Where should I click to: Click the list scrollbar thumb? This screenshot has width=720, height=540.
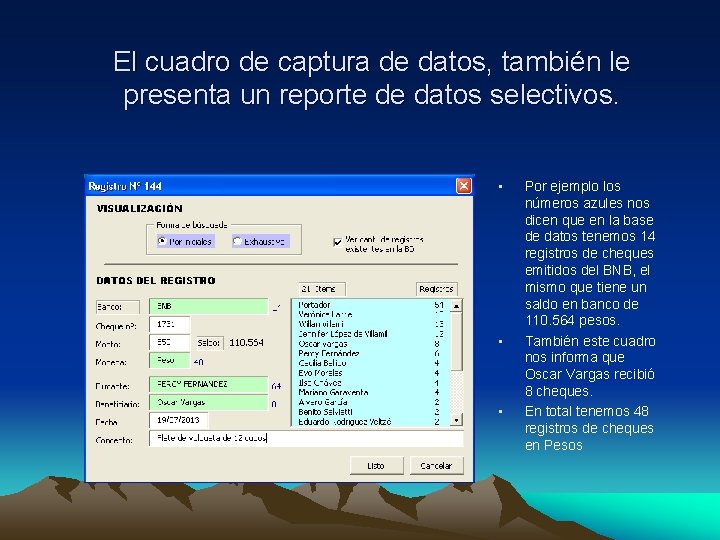[456, 342]
